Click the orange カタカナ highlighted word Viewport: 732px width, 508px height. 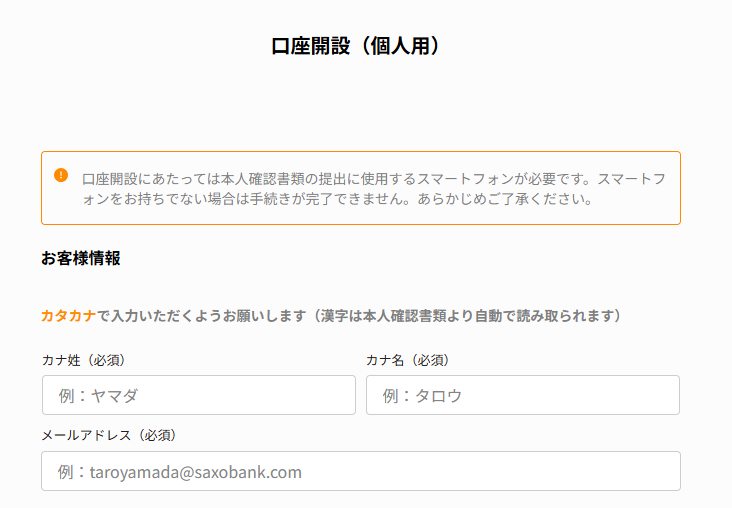[x=68, y=316]
